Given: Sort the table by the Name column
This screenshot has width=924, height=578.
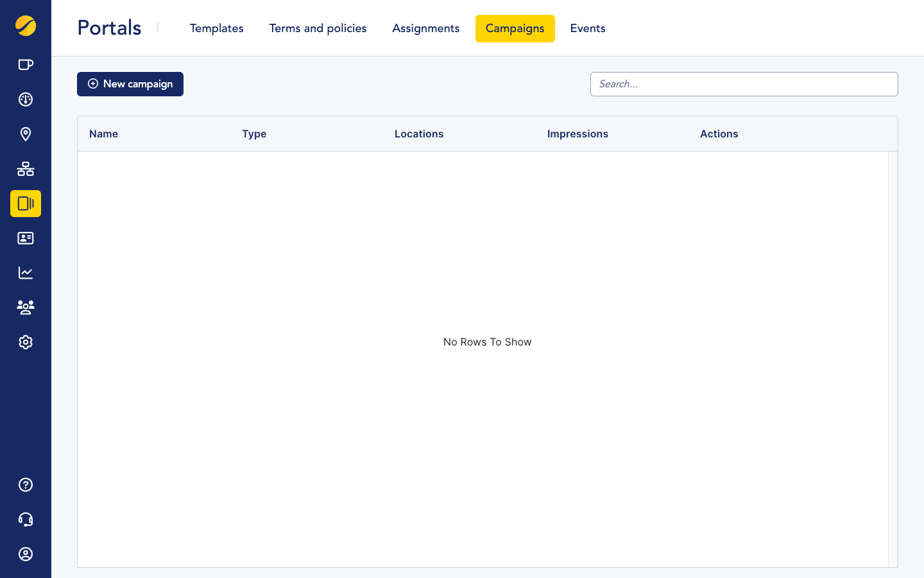Looking at the screenshot, I should click(103, 134).
